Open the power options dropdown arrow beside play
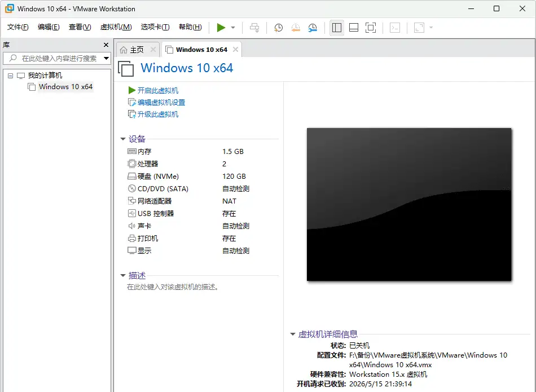This screenshot has height=392, width=536. 233,28
